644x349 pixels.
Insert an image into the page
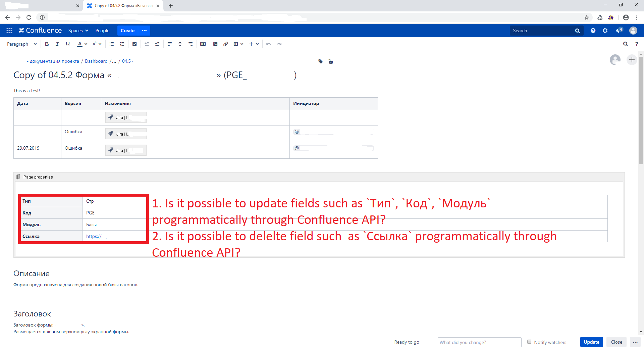click(215, 44)
